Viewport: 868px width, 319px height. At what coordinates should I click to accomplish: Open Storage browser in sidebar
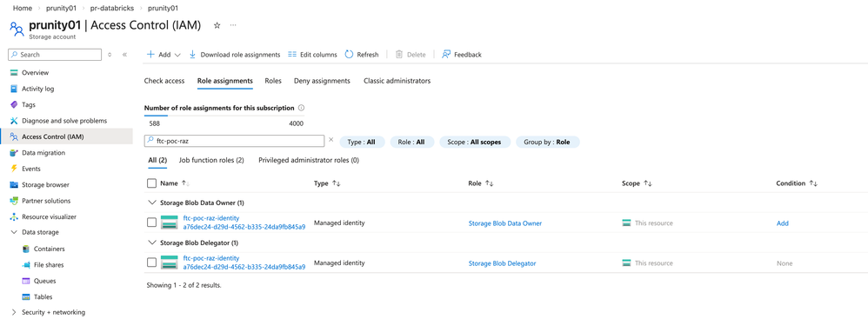[45, 184]
